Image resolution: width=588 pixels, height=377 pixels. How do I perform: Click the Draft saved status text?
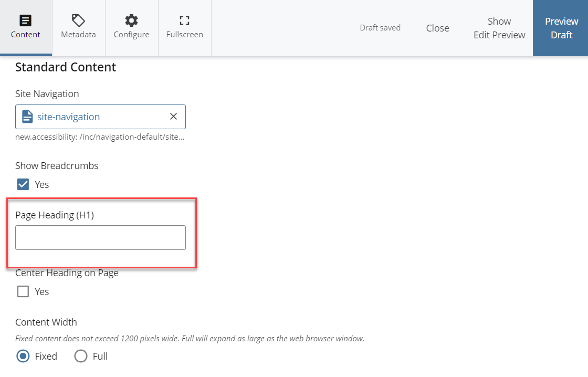point(380,28)
